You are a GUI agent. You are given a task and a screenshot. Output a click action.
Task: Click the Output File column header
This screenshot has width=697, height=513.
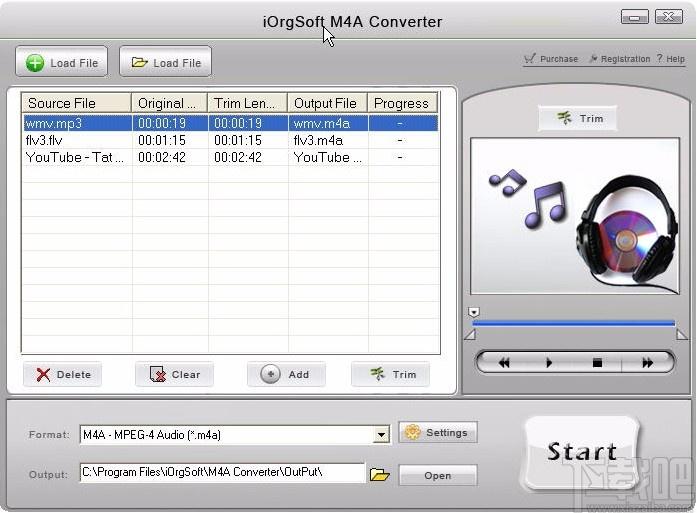click(x=328, y=103)
